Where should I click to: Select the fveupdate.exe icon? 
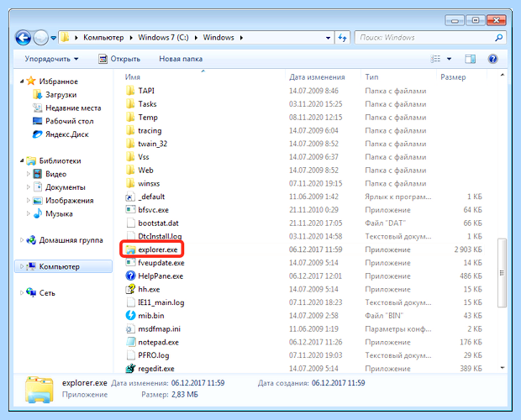[130, 263]
